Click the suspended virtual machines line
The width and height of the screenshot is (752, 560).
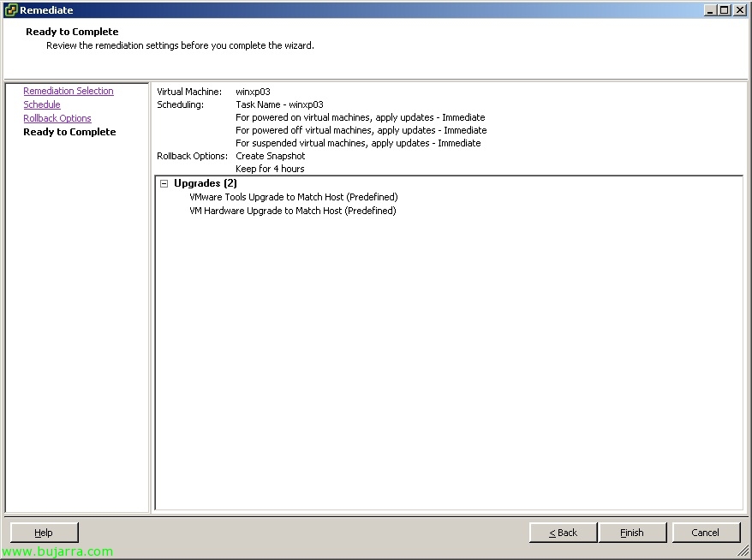click(x=358, y=143)
